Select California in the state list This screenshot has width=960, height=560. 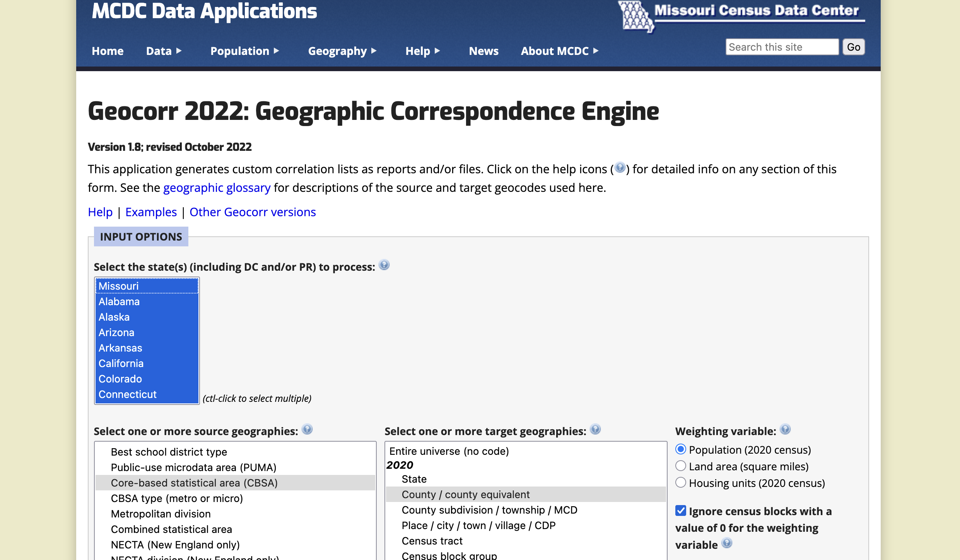coord(121,363)
